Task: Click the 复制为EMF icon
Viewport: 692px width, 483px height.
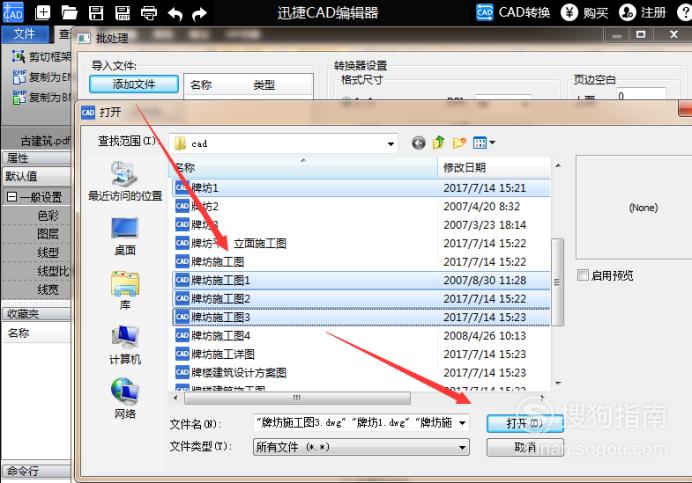Action: [19, 77]
